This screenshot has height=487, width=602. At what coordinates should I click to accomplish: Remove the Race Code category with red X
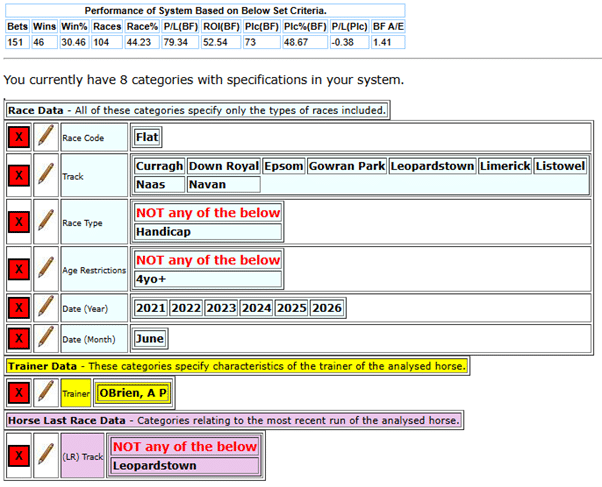[x=19, y=137]
